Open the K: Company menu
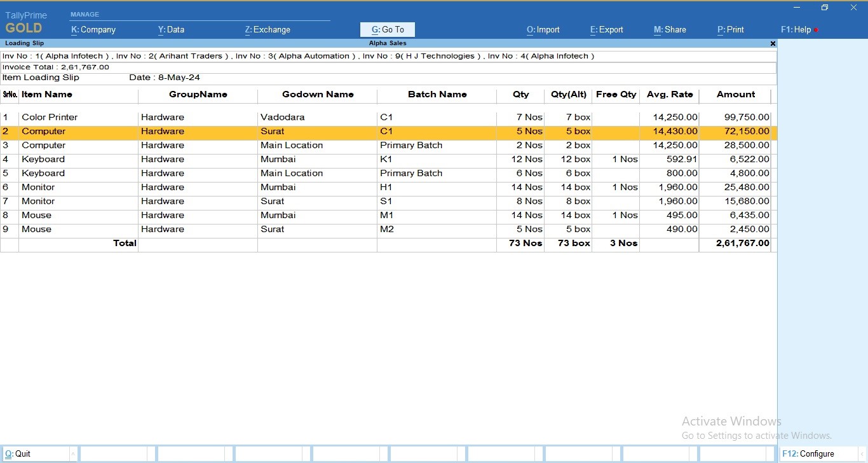The image size is (868, 463). coord(93,29)
